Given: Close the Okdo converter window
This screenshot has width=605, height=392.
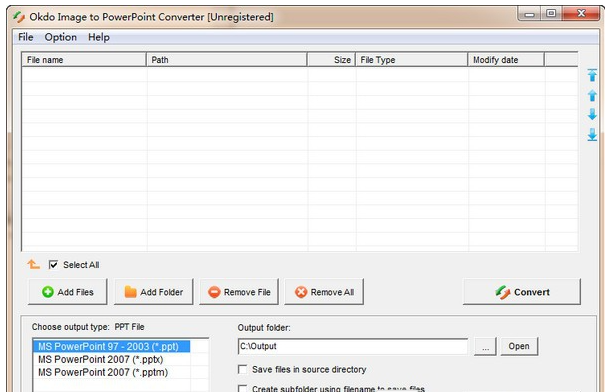Looking at the screenshot, I should coord(581,14).
